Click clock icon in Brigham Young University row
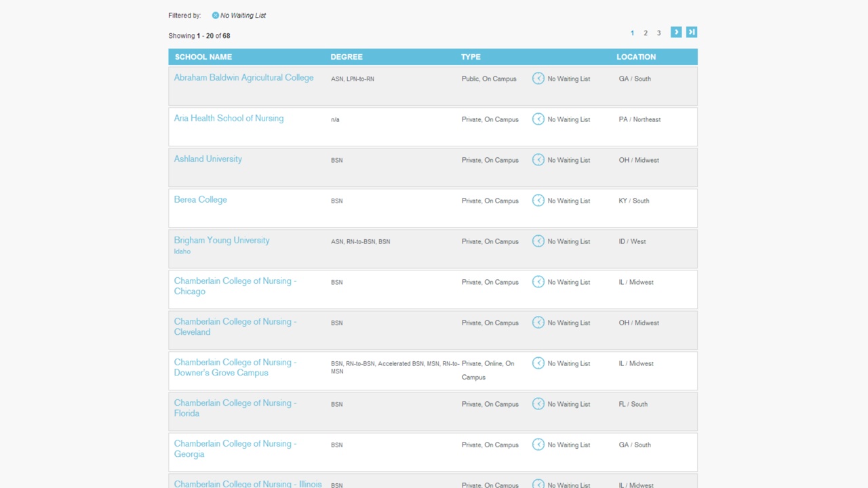This screenshot has width=868, height=488. pyautogui.click(x=538, y=241)
